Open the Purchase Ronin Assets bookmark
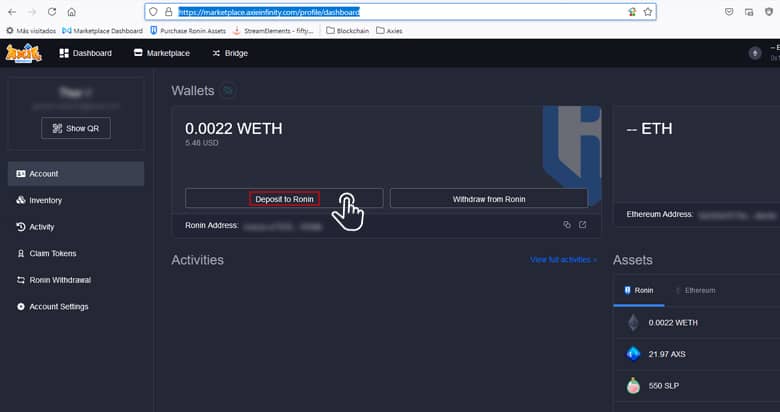 coord(188,31)
